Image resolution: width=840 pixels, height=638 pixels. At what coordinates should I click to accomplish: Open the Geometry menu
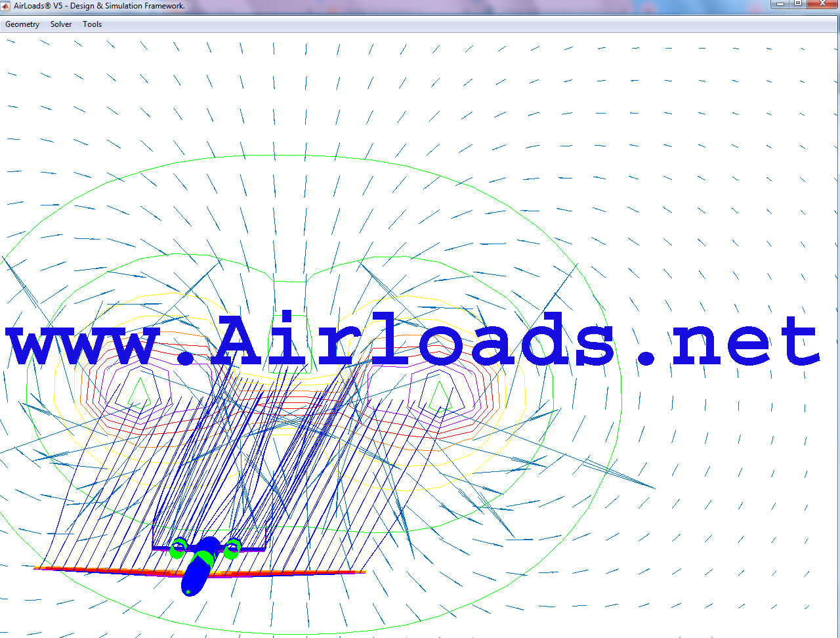click(x=22, y=24)
